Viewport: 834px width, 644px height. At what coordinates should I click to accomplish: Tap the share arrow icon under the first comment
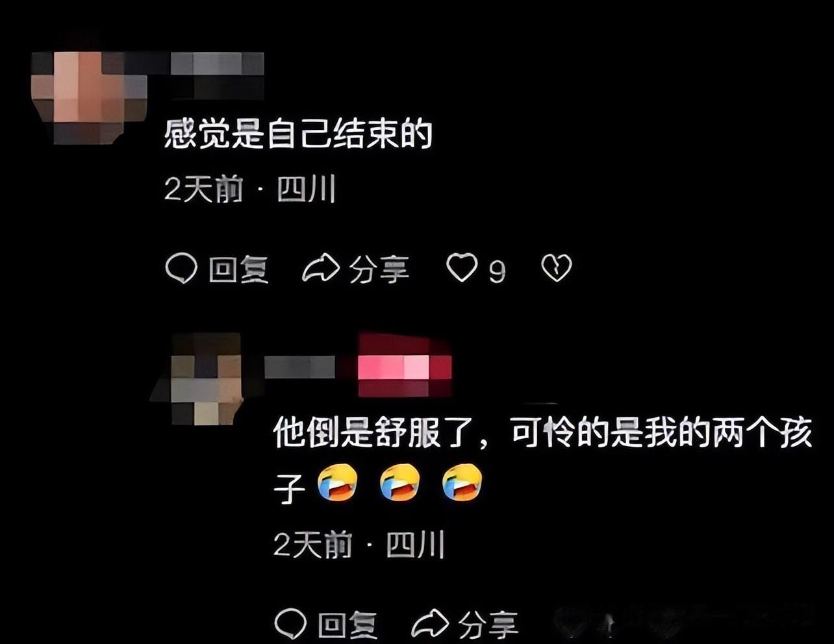(x=321, y=268)
